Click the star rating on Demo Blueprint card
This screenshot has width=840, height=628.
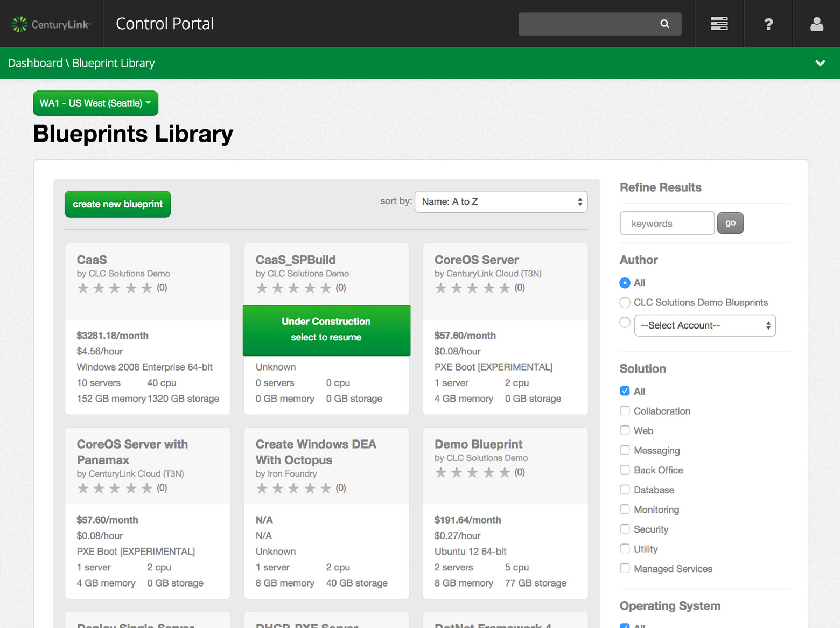pos(472,472)
